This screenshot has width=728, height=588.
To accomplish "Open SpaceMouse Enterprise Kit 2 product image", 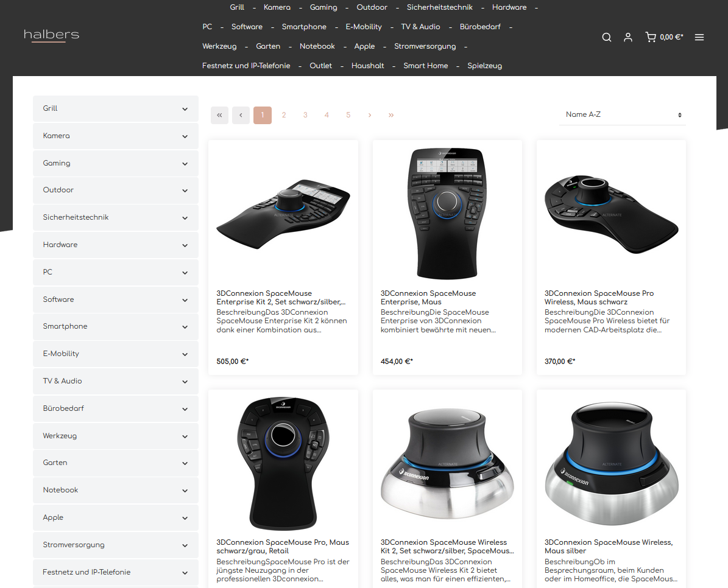I will (x=283, y=214).
